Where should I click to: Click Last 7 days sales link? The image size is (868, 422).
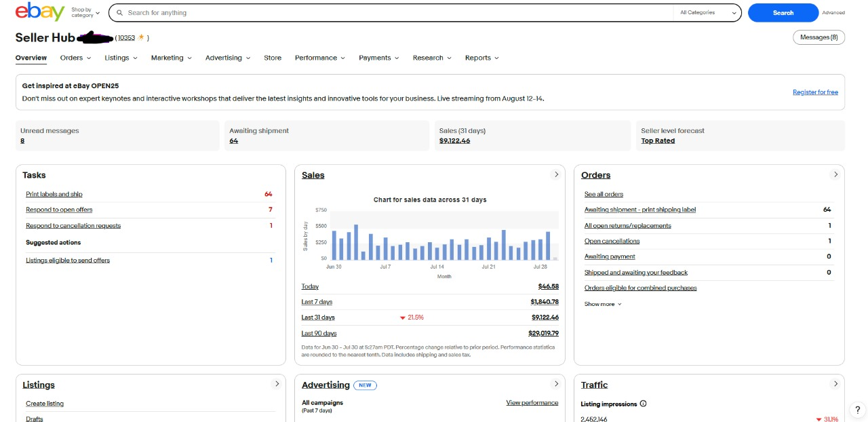click(317, 302)
